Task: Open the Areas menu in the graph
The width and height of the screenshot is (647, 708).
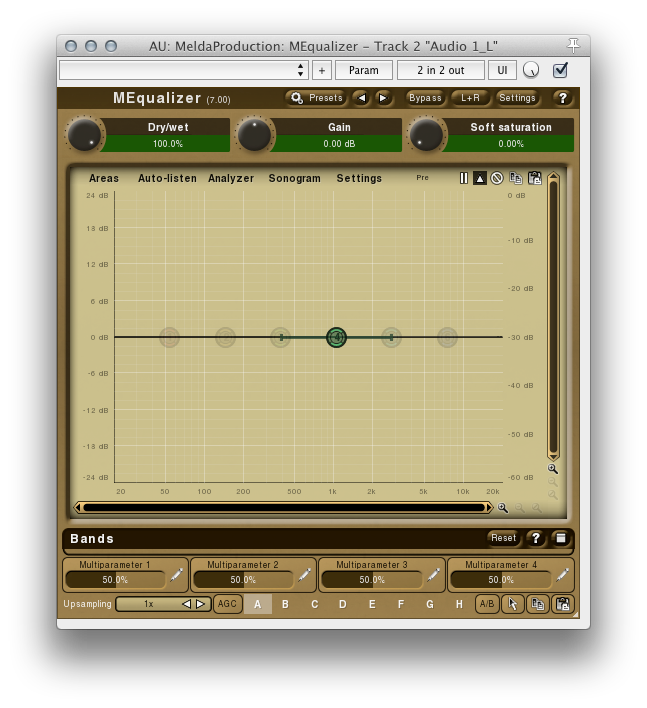Action: point(104,178)
